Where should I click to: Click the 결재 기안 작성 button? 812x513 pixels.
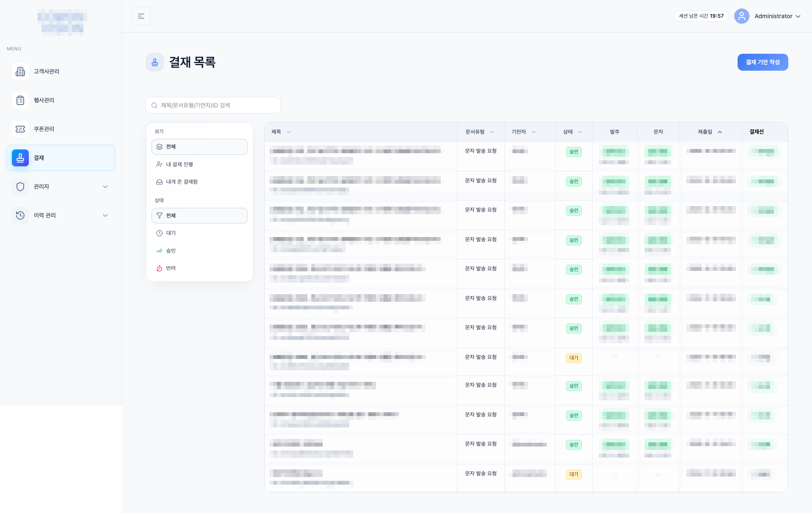coord(763,62)
